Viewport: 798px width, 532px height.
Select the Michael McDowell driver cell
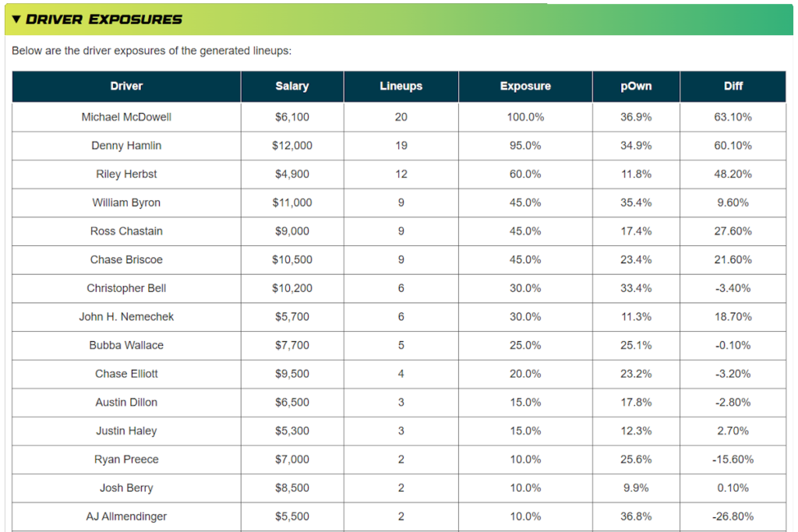click(x=126, y=117)
